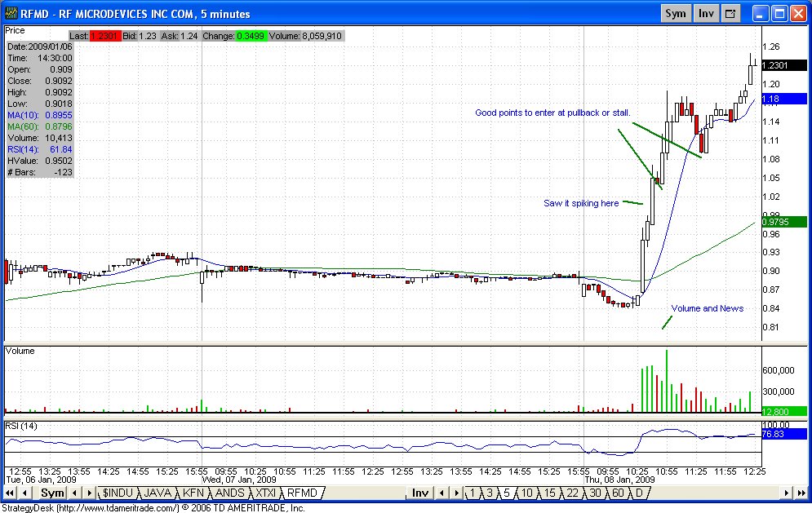Click the Bid 1.23 quote text
Screen dimensions: 812x513
click(139, 36)
